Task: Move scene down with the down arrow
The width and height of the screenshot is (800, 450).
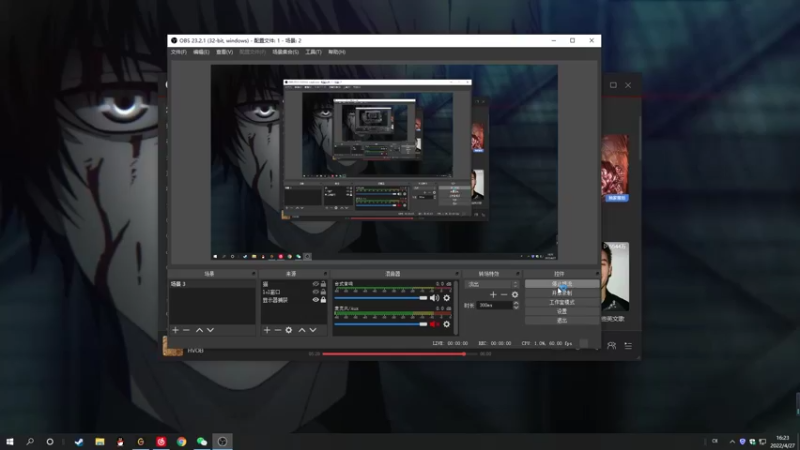Action: tap(210, 330)
